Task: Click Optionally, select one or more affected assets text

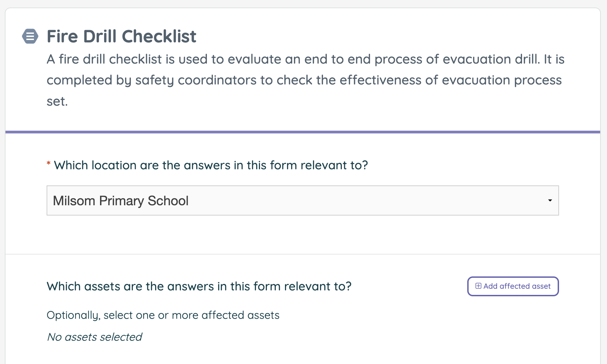Action: 163,315
